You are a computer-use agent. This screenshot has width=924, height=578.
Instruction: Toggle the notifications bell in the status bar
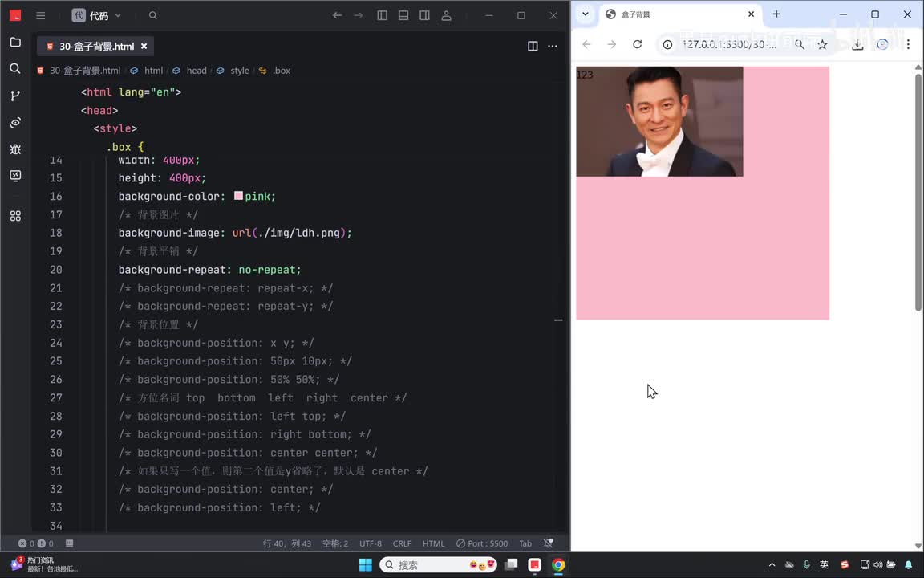[x=549, y=543]
